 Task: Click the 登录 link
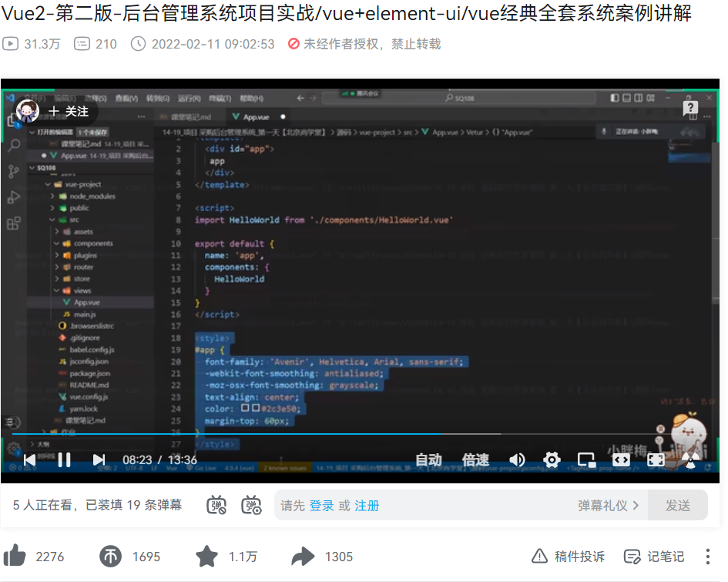(x=321, y=506)
